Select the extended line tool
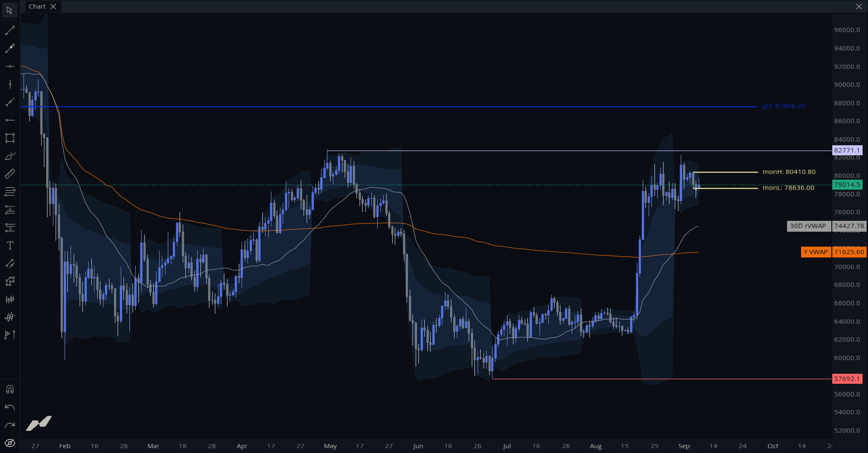868x453 pixels. (x=9, y=102)
